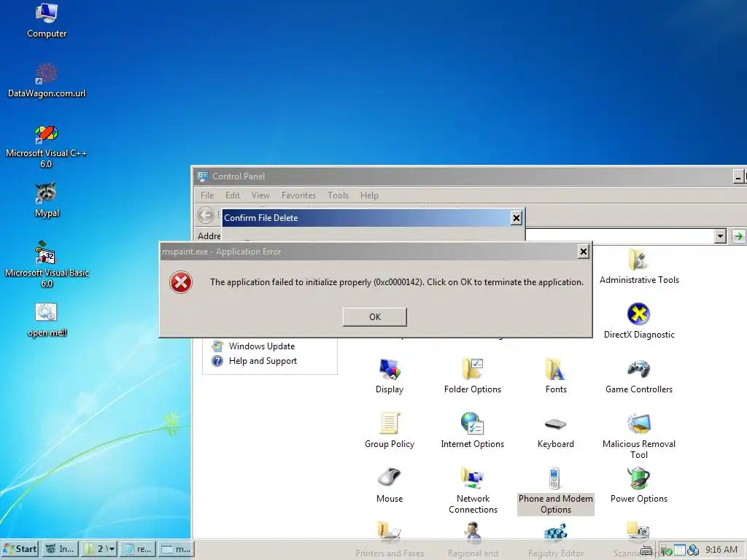This screenshot has height=560, width=747.
Task: Open the Fonts folder
Action: point(555,376)
